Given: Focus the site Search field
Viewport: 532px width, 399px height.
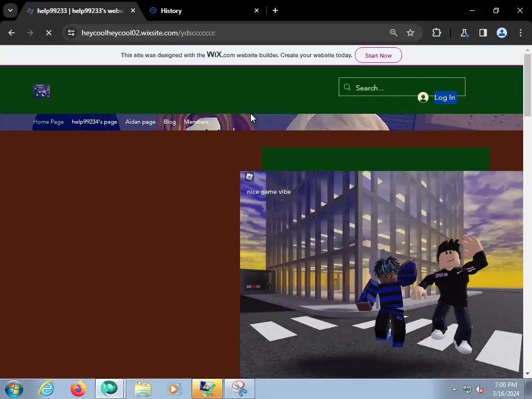Looking at the screenshot, I should click(402, 87).
